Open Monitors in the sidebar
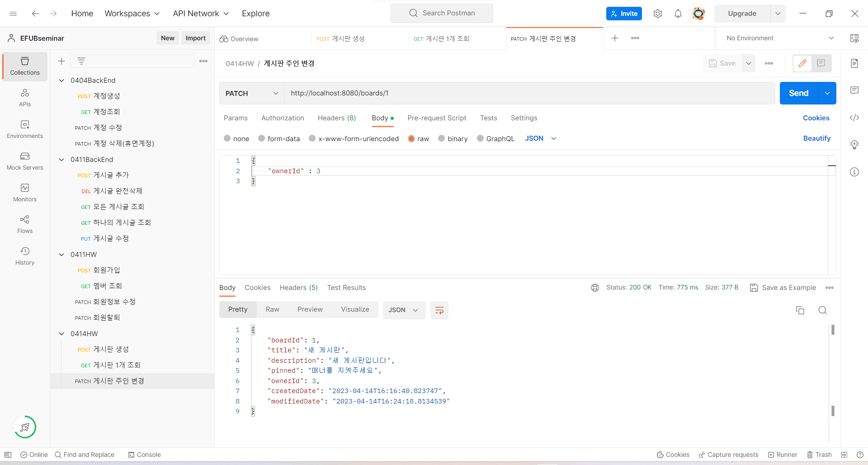 (x=25, y=193)
